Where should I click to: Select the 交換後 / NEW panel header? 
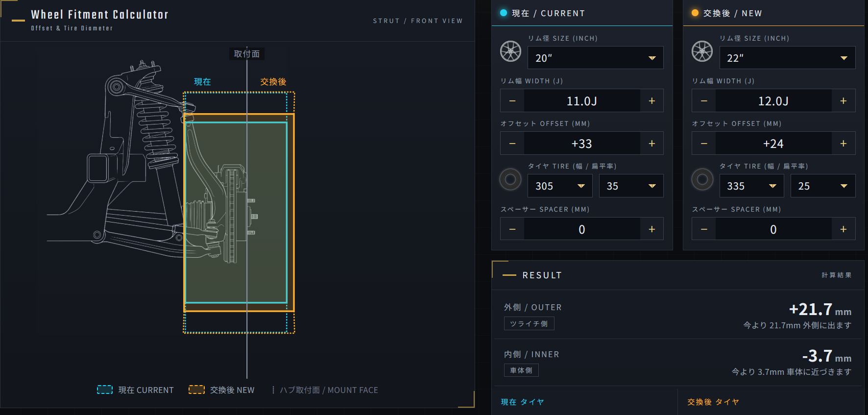[773, 13]
